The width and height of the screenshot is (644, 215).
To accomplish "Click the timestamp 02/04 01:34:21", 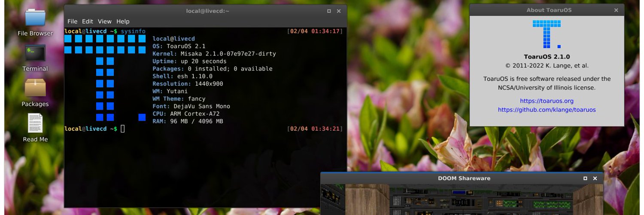I will (x=315, y=129).
